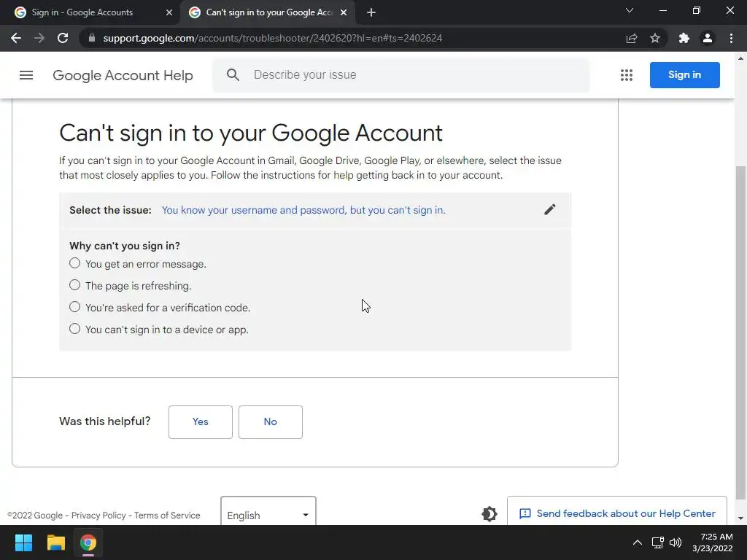The width and height of the screenshot is (747, 560).
Task: Share this page from address bar
Action: click(x=631, y=38)
